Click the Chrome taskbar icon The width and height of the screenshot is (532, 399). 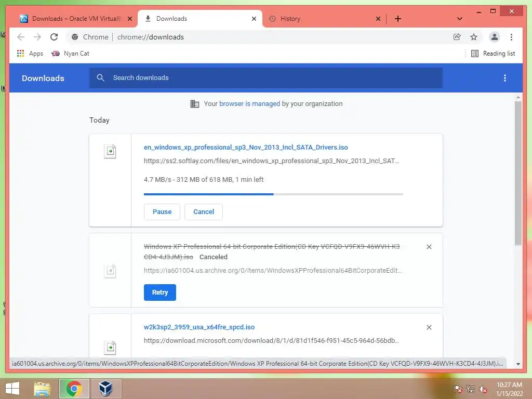pyautogui.click(x=74, y=389)
